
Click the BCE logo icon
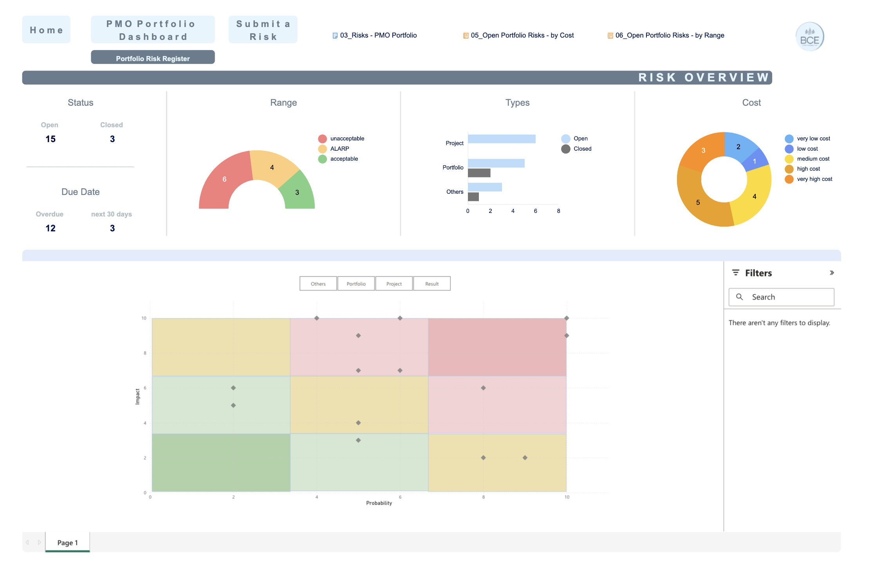(810, 36)
